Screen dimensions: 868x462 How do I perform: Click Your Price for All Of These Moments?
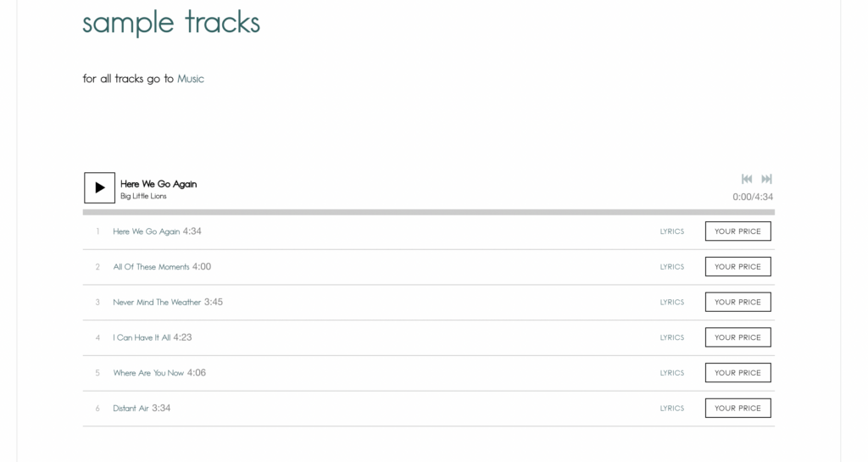pos(737,267)
